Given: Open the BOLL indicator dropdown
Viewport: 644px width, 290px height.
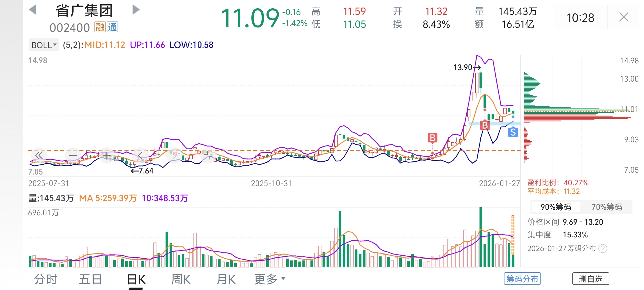Looking at the screenshot, I should click(x=44, y=45).
